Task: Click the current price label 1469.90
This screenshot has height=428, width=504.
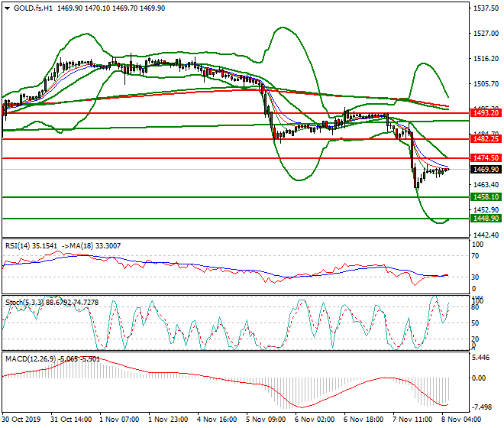Action: (486, 170)
